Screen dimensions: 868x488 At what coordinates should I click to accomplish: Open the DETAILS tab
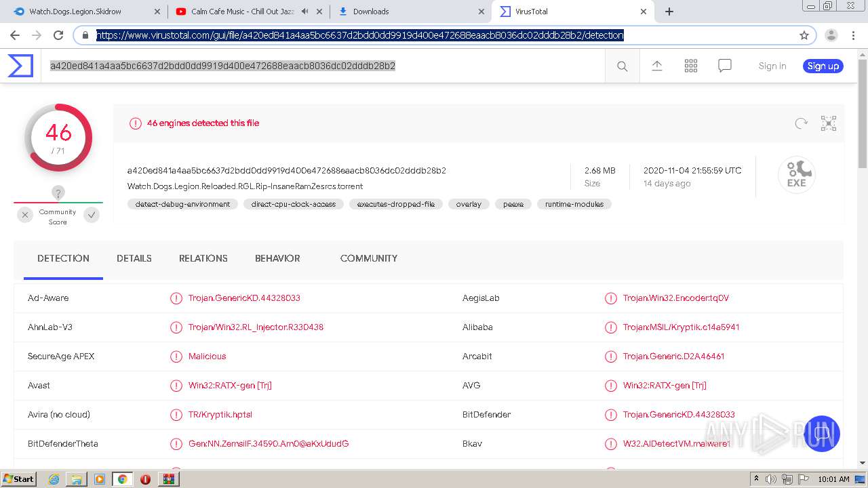point(134,258)
